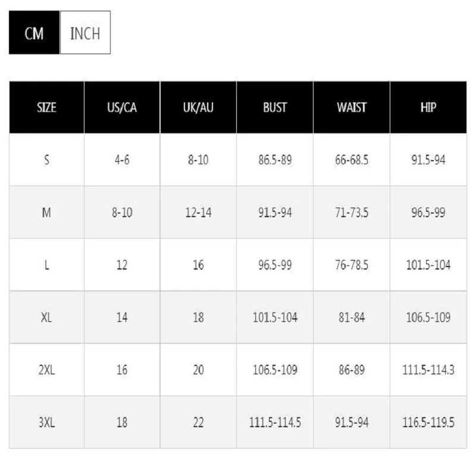Viewport: 476px width, 476px height.
Task: Switch to the INCH unit tab
Action: (85, 33)
